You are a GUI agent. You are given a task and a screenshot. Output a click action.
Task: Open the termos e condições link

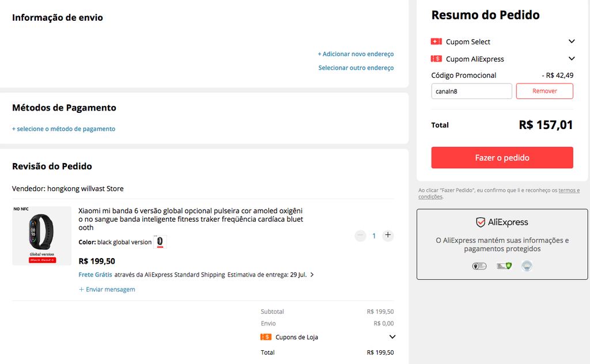(499, 194)
